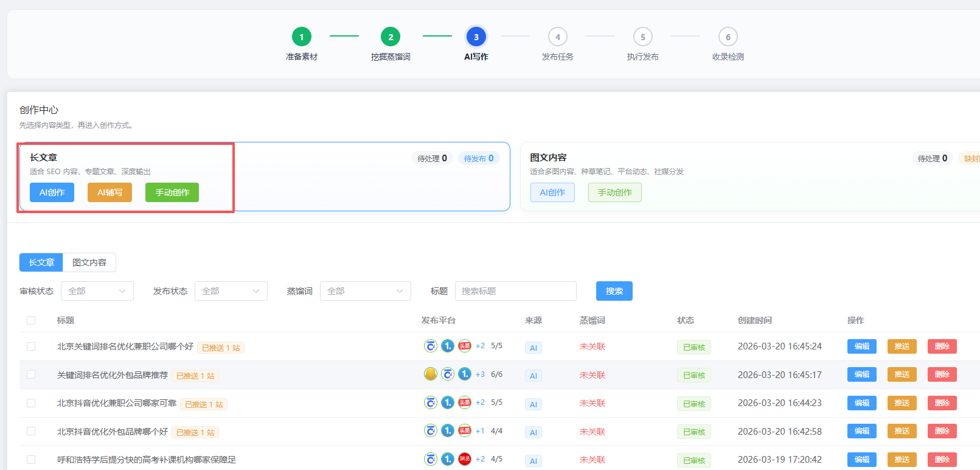This screenshot has width=980, height=470.
Task: Click blue C platform icon in 16:44:23 row
Action: point(431,402)
